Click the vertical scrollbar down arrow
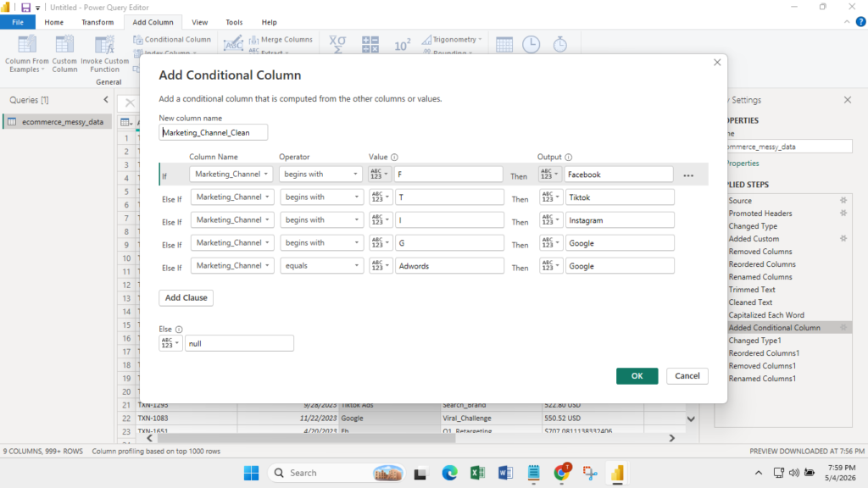The image size is (868, 488). [x=691, y=419]
